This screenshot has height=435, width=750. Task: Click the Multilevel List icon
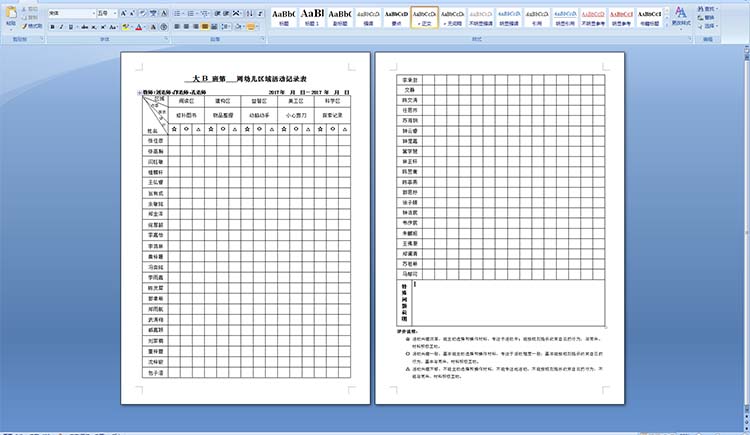pyautogui.click(x=204, y=13)
